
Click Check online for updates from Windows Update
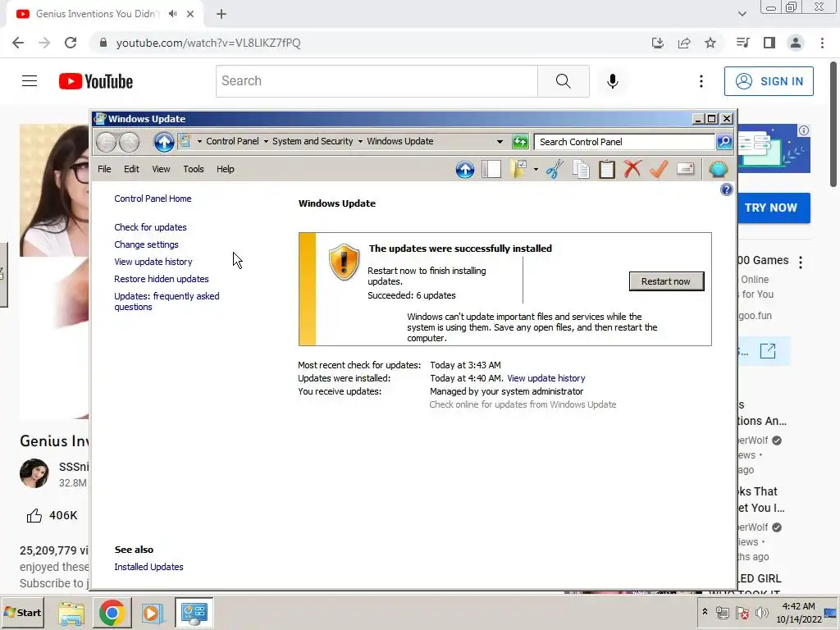[x=523, y=404]
